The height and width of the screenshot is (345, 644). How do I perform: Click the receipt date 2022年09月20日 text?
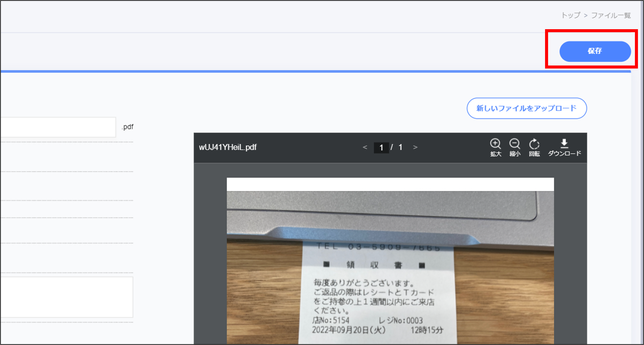click(349, 330)
